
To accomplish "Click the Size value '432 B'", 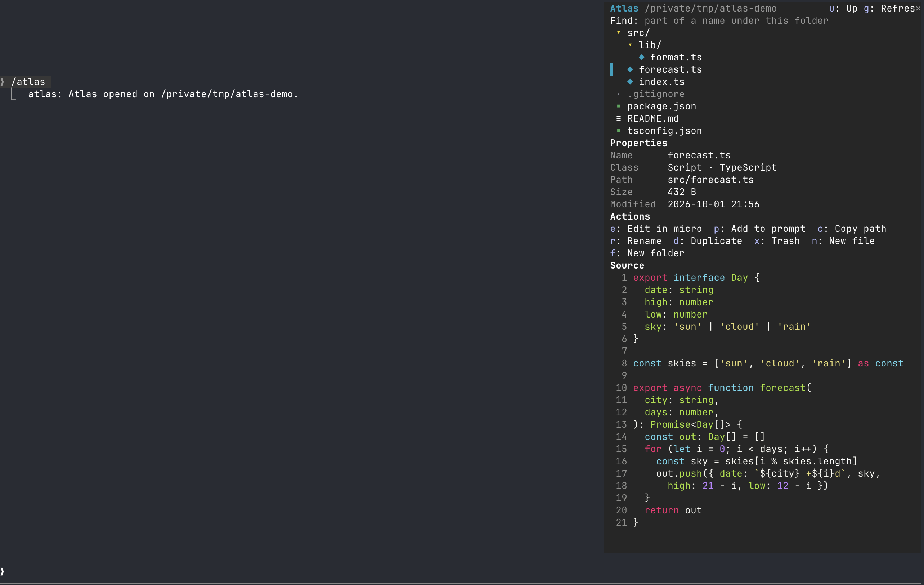I will (682, 192).
